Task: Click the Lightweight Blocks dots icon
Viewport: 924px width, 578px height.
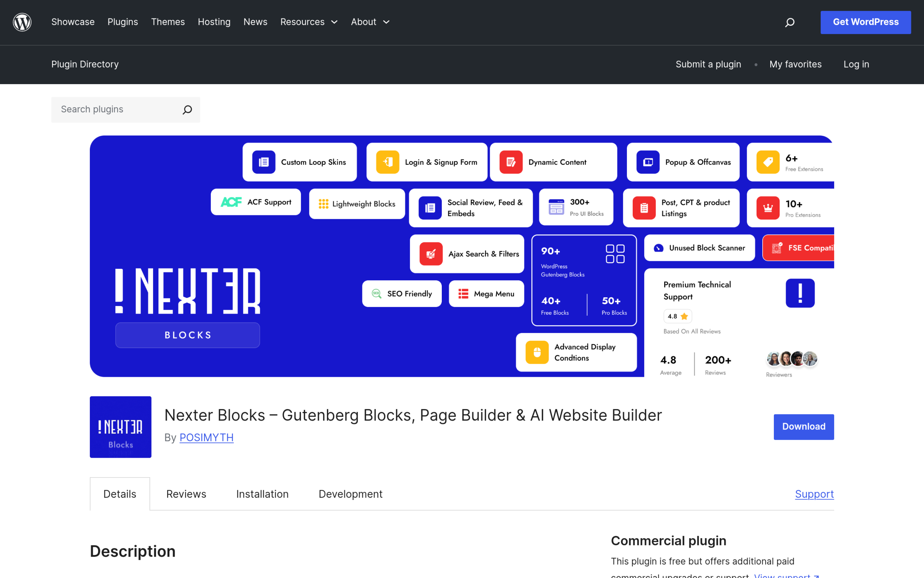Action: pyautogui.click(x=323, y=204)
